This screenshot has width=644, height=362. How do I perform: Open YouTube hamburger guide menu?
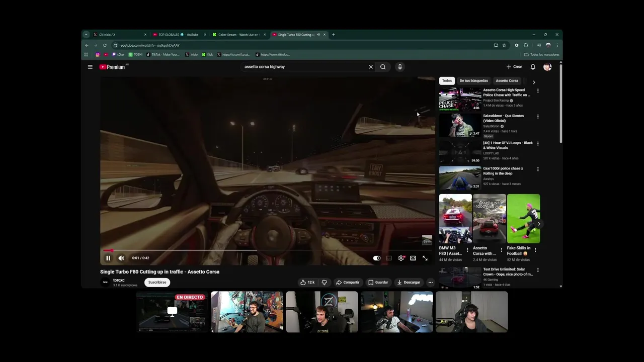(x=90, y=67)
